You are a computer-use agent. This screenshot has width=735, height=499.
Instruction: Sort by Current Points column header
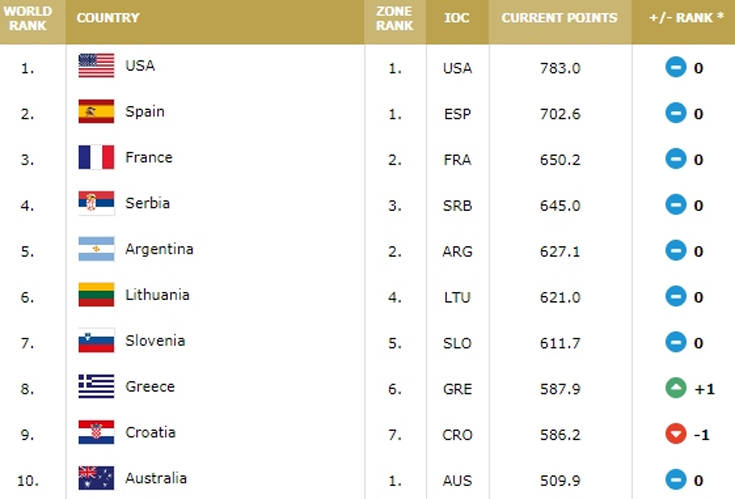pos(559,18)
